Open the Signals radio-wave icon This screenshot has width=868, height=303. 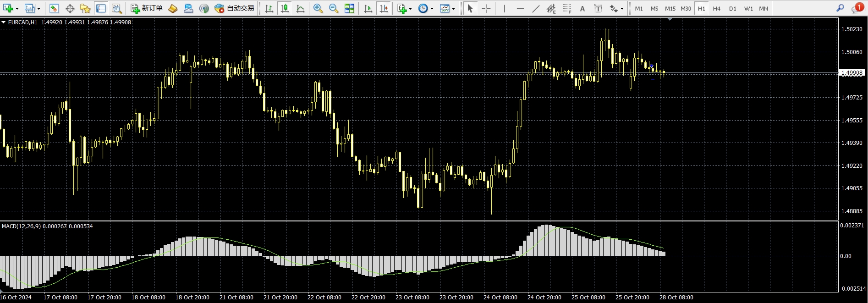pos(204,8)
